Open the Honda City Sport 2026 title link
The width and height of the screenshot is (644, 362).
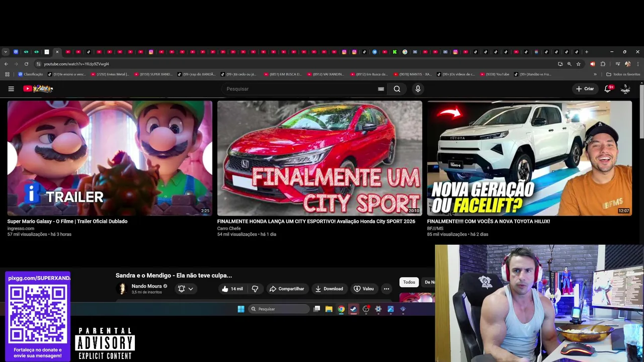316,221
